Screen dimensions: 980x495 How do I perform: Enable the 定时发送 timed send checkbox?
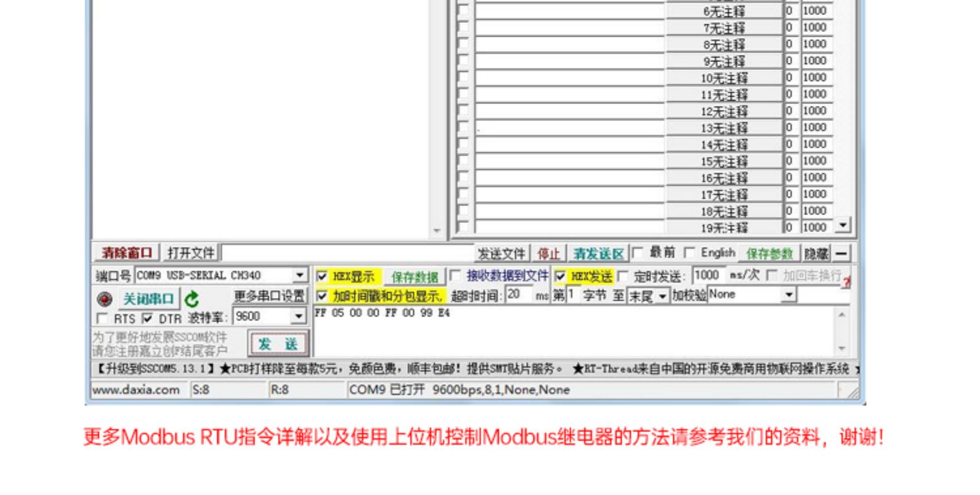pyautogui.click(x=623, y=277)
